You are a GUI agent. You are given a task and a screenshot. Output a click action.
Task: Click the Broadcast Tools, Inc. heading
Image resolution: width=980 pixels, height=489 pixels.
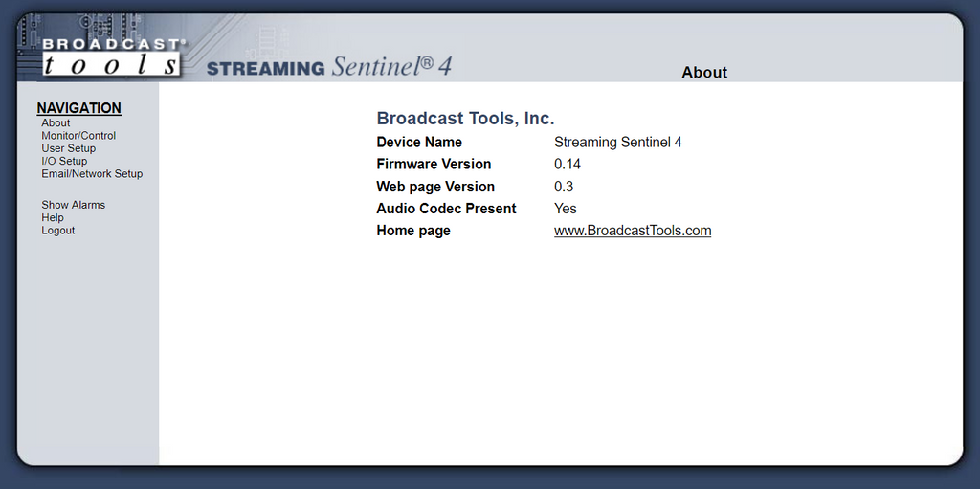(466, 119)
